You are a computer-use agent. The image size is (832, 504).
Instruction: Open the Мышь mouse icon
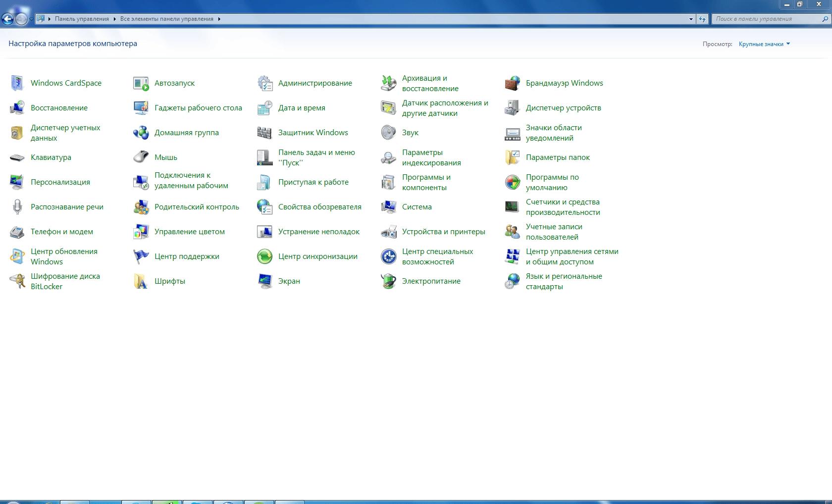[141, 157]
